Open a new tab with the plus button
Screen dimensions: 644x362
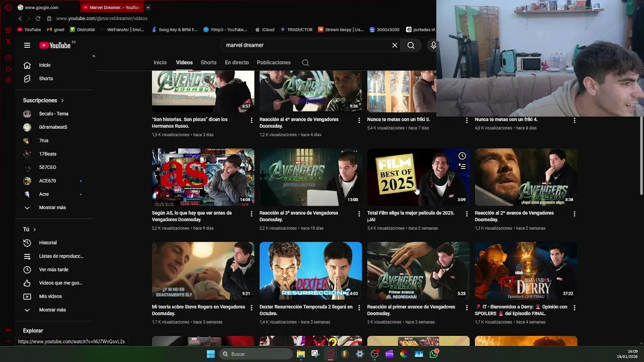tap(148, 8)
